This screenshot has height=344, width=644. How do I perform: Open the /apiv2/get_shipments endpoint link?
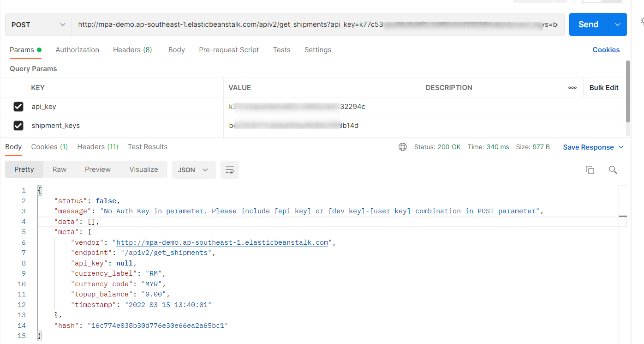click(166, 253)
